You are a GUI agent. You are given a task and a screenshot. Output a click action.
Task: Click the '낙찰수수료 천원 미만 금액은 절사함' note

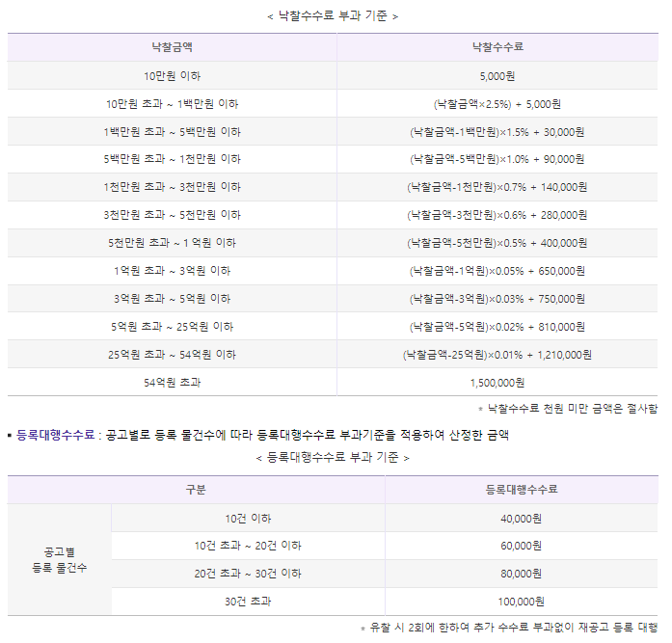tap(568, 409)
